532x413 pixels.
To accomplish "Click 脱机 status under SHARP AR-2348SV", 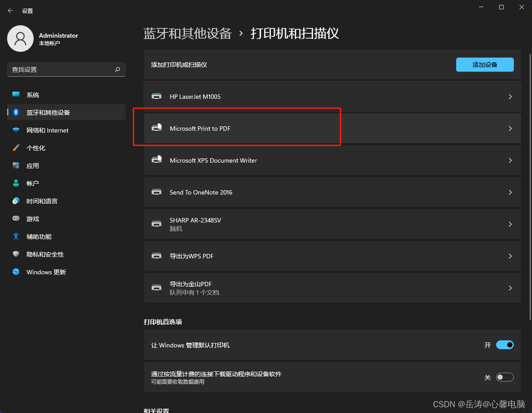I will point(176,229).
